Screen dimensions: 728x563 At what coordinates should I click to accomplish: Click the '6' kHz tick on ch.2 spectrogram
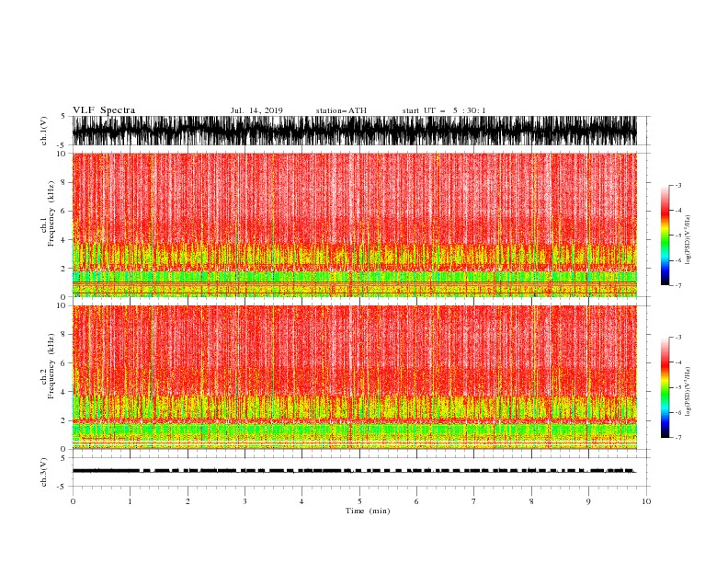[63, 363]
